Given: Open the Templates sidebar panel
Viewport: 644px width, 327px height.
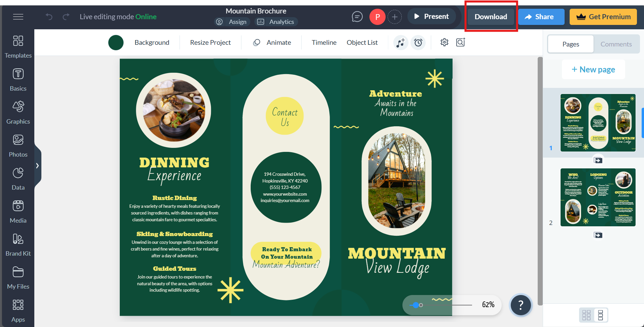Looking at the screenshot, I should pyautogui.click(x=18, y=46).
